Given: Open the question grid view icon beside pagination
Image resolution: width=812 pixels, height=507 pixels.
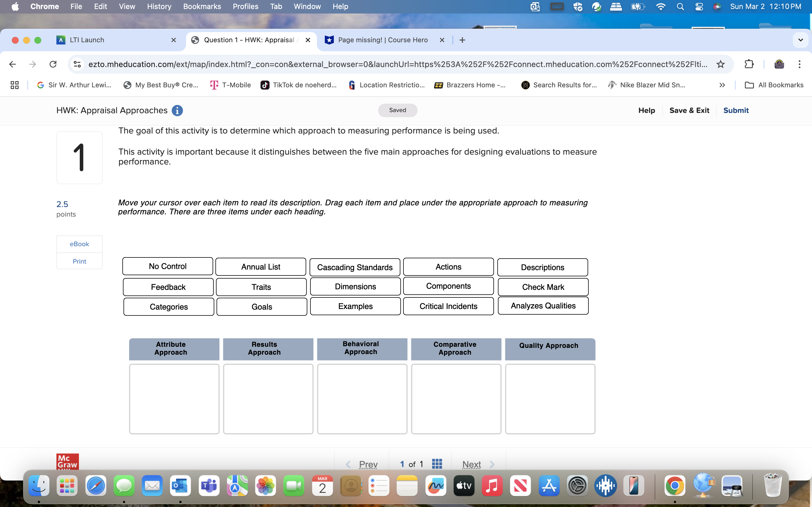Looking at the screenshot, I should [x=437, y=464].
